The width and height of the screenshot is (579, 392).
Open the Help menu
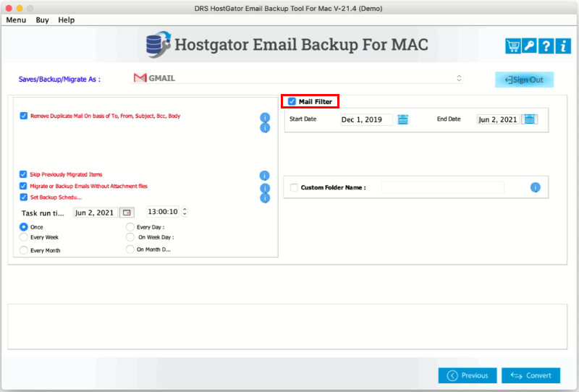[x=67, y=20]
